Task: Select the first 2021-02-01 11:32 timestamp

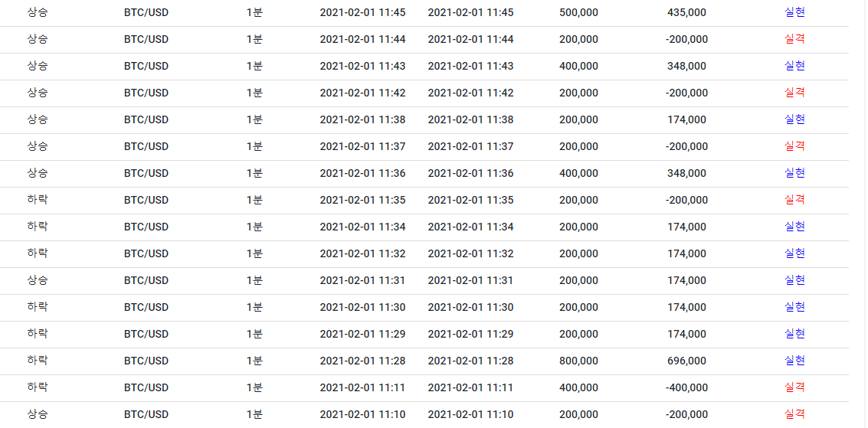Action: (362, 253)
